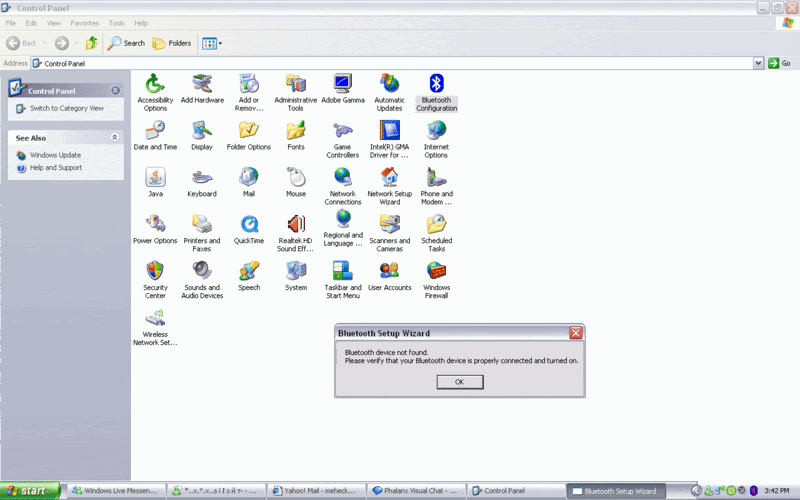Open Administrative Tools folder

[295, 92]
